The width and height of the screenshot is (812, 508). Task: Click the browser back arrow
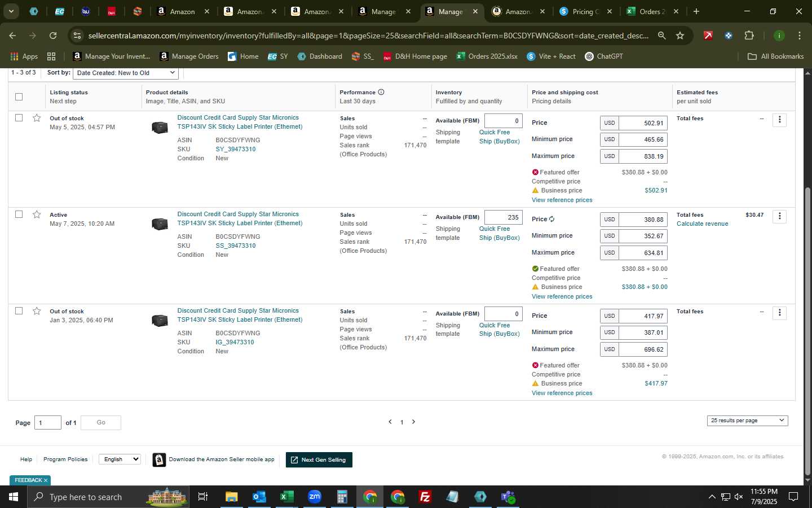pos(12,36)
